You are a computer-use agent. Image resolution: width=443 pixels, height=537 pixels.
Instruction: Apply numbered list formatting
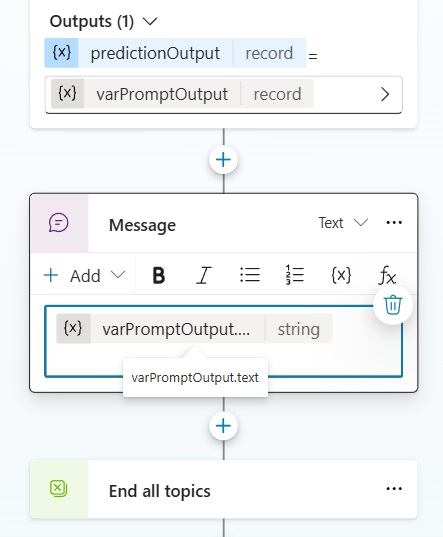pyautogui.click(x=294, y=275)
